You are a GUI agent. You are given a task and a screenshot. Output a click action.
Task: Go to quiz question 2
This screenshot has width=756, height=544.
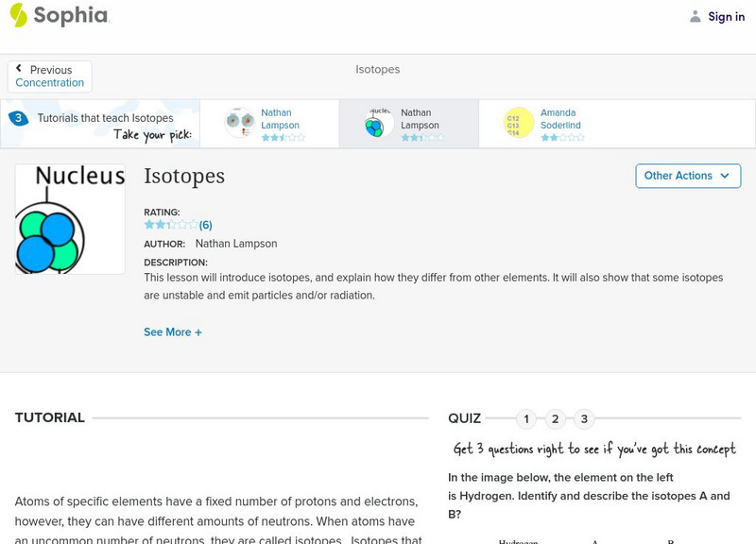pos(556,419)
